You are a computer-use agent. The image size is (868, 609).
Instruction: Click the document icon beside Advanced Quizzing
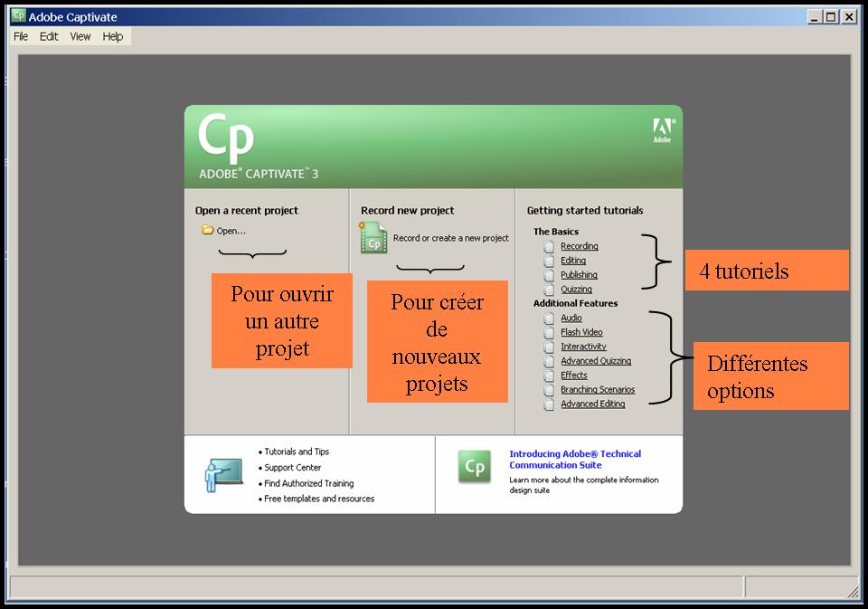(x=549, y=362)
